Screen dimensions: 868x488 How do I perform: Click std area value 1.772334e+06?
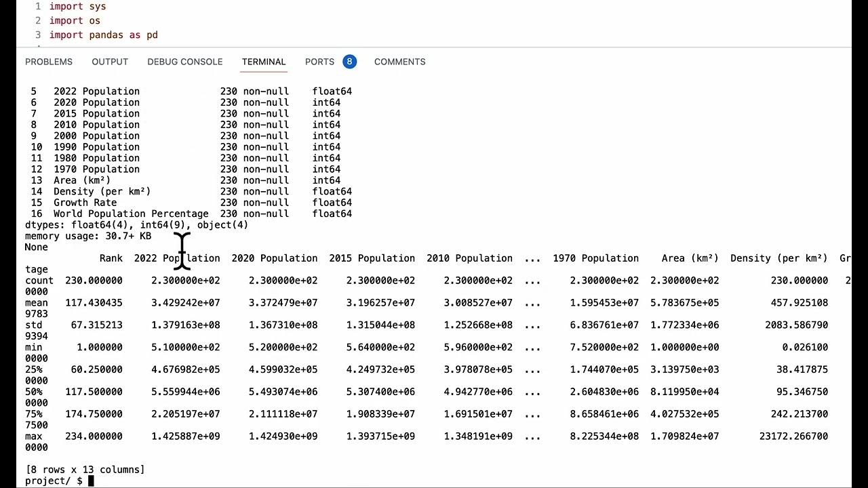684,325
